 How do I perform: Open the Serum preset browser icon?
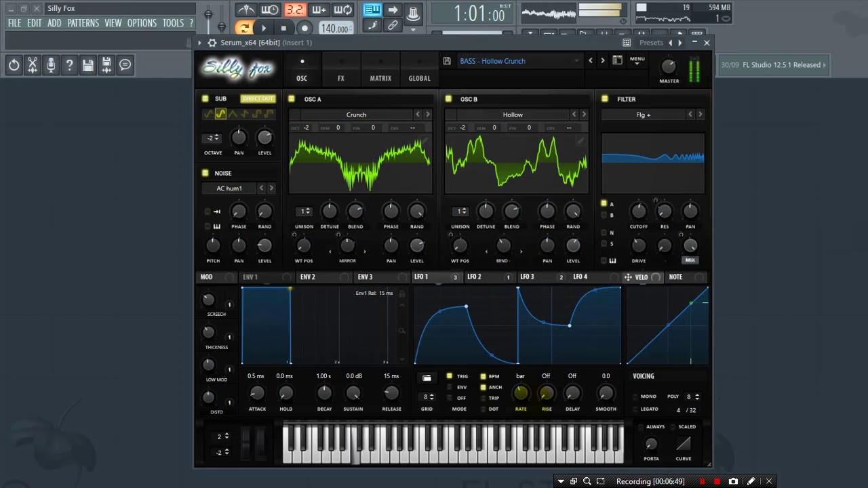tap(617, 60)
